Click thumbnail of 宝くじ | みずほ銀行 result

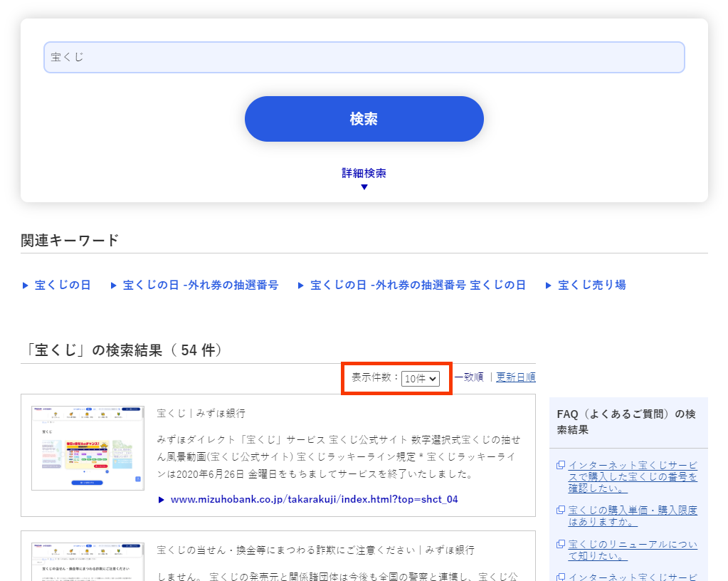coord(88,448)
